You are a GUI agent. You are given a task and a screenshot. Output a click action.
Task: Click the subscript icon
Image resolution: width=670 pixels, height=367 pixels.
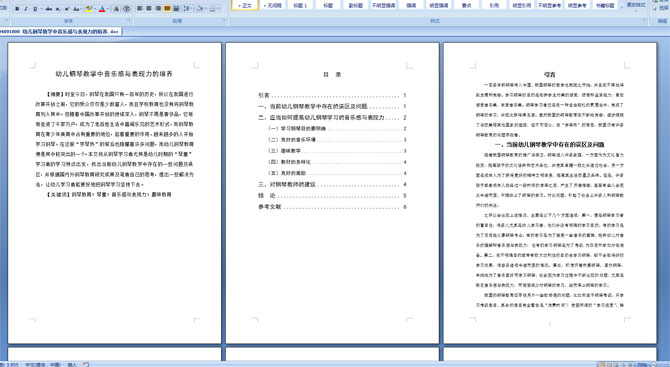[x=58, y=9]
